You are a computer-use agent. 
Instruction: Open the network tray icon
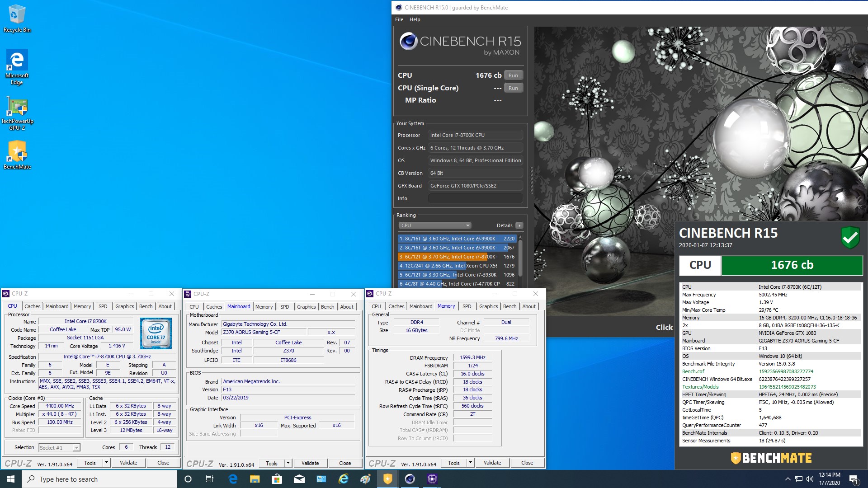(798, 479)
